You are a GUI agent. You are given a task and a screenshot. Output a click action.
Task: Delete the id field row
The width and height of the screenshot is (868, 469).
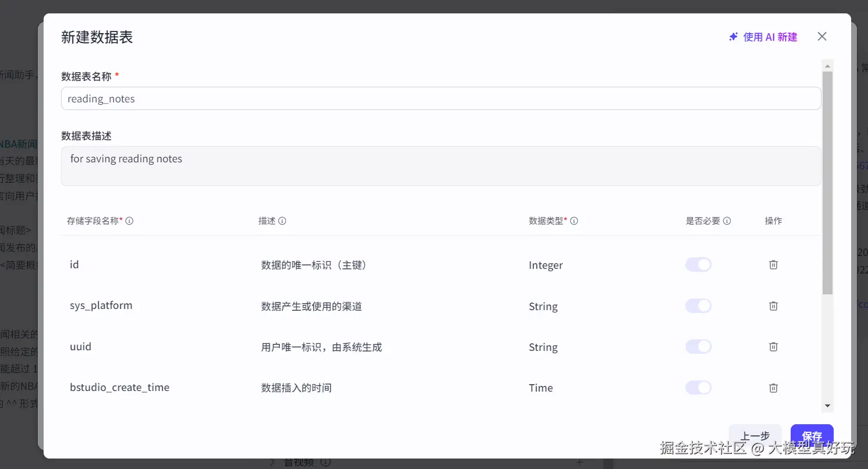[773, 265]
